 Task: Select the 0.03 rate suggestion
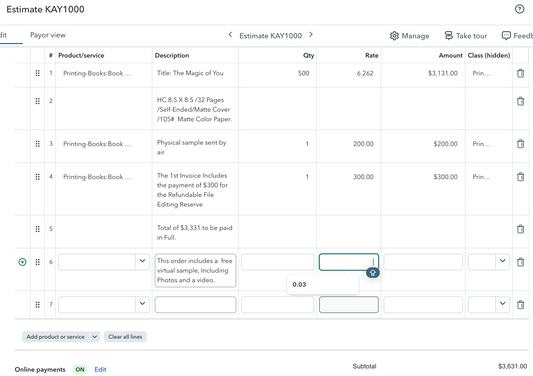tap(323, 285)
